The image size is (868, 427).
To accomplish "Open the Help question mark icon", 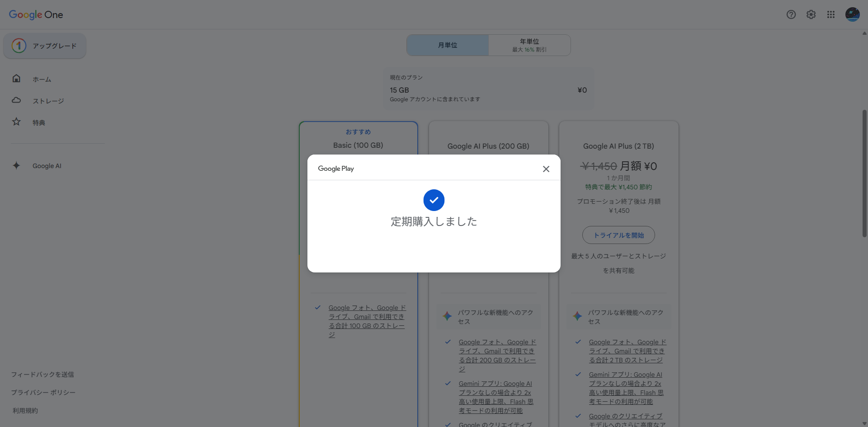I will click(791, 14).
